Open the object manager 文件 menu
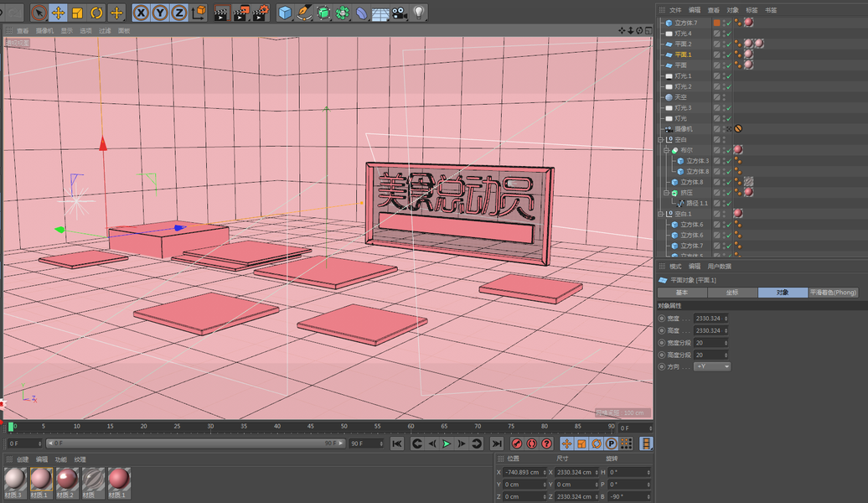The image size is (868, 503). [x=675, y=10]
